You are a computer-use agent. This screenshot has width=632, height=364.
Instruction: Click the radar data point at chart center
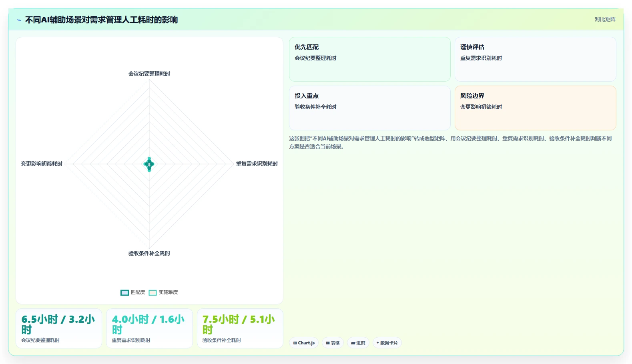[149, 164]
